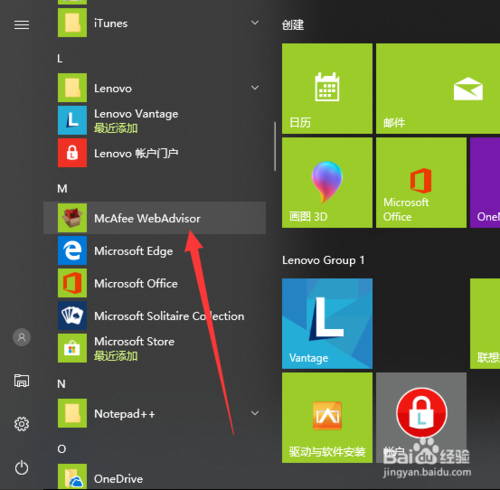The height and width of the screenshot is (490, 500).
Task: Open the 驱动与软件安装 tile
Action: [x=327, y=418]
